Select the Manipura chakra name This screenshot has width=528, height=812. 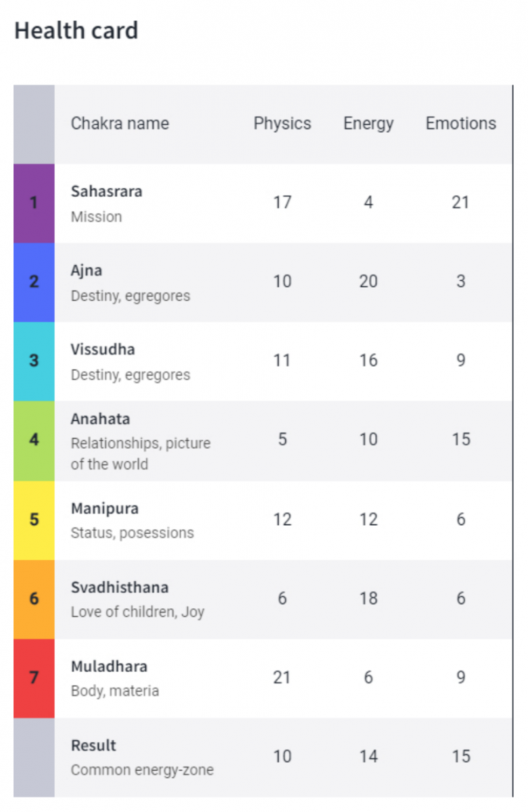(x=105, y=508)
